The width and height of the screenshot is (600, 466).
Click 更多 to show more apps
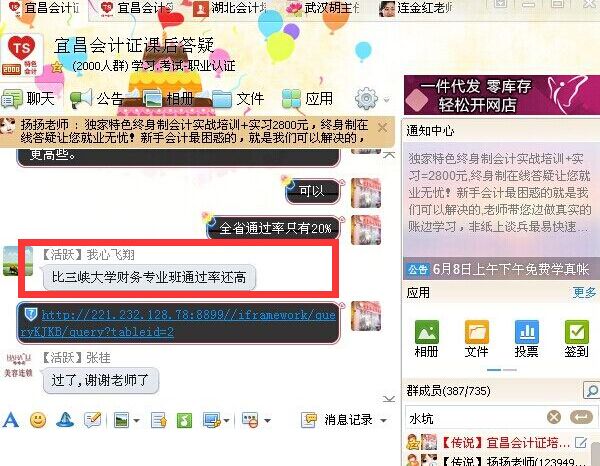tap(584, 293)
